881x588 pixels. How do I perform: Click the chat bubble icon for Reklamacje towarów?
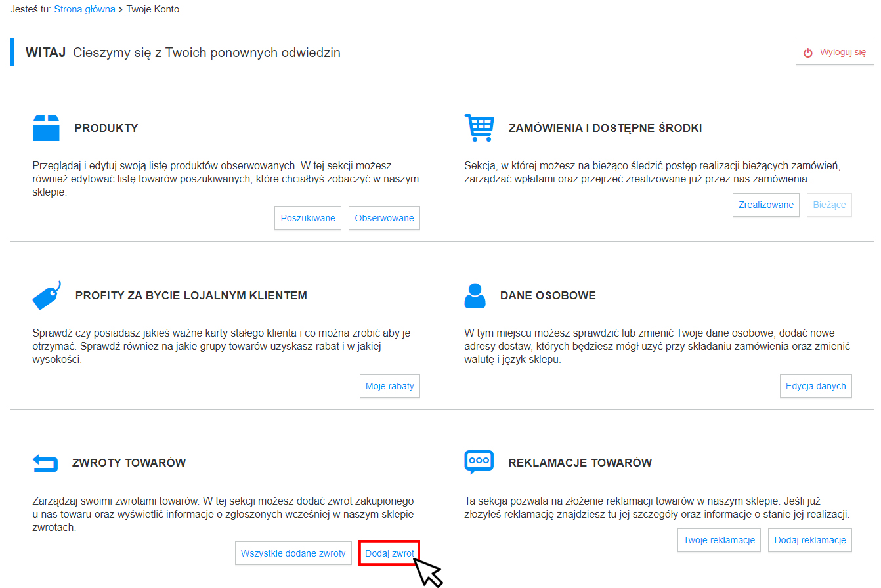[x=479, y=463]
